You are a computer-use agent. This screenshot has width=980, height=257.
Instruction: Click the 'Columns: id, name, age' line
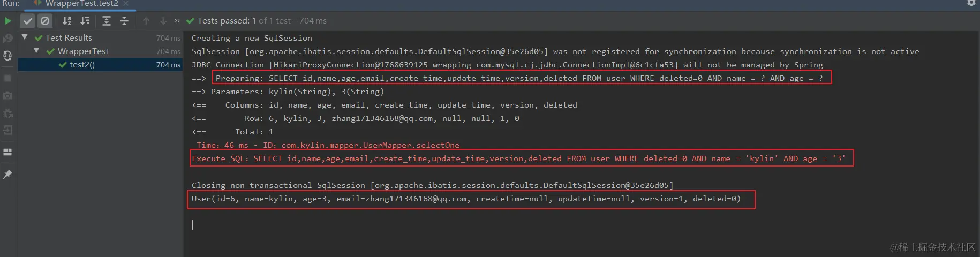385,105
